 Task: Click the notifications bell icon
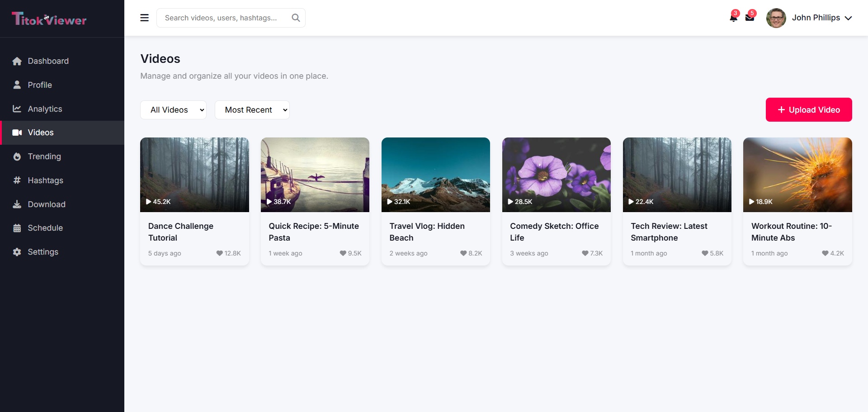733,18
